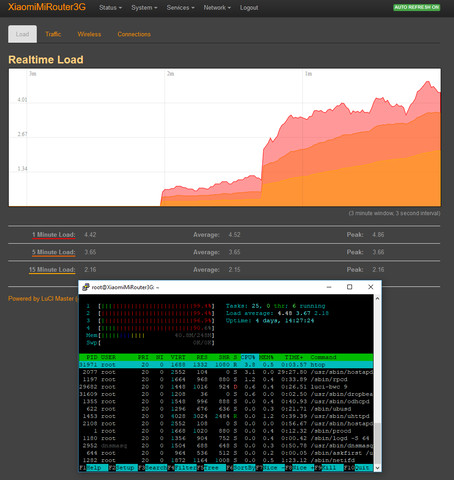Select the /sbin/askfirst process row
This screenshot has height=480, width=454.
pos(226,453)
